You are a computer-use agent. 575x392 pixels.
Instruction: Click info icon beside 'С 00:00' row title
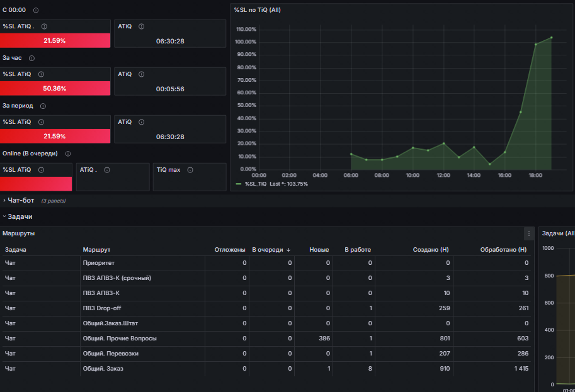(36, 10)
